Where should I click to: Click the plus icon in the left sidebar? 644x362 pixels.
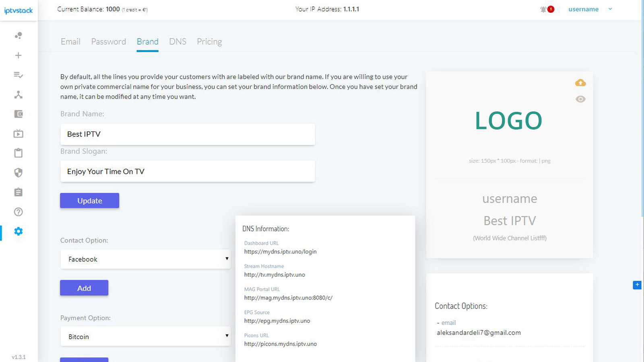point(18,55)
